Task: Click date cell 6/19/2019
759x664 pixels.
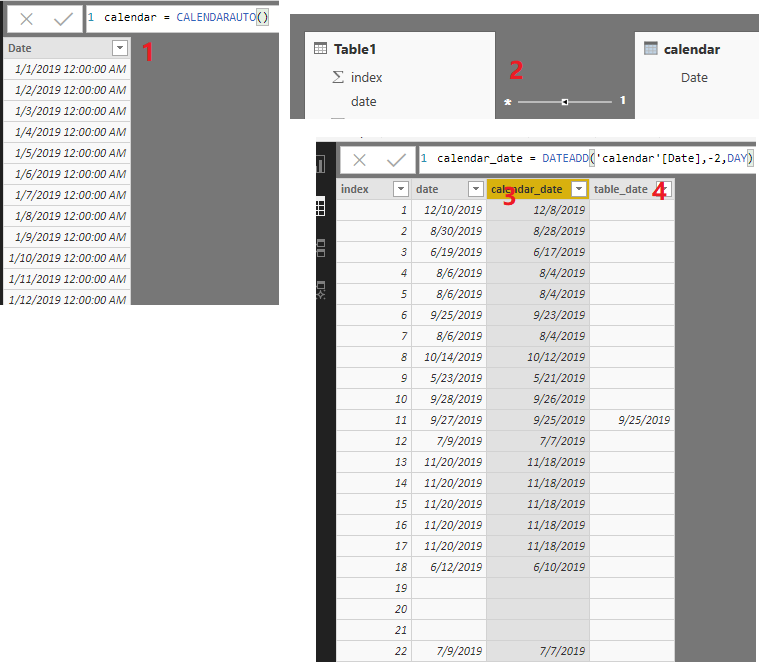Action: coord(449,252)
